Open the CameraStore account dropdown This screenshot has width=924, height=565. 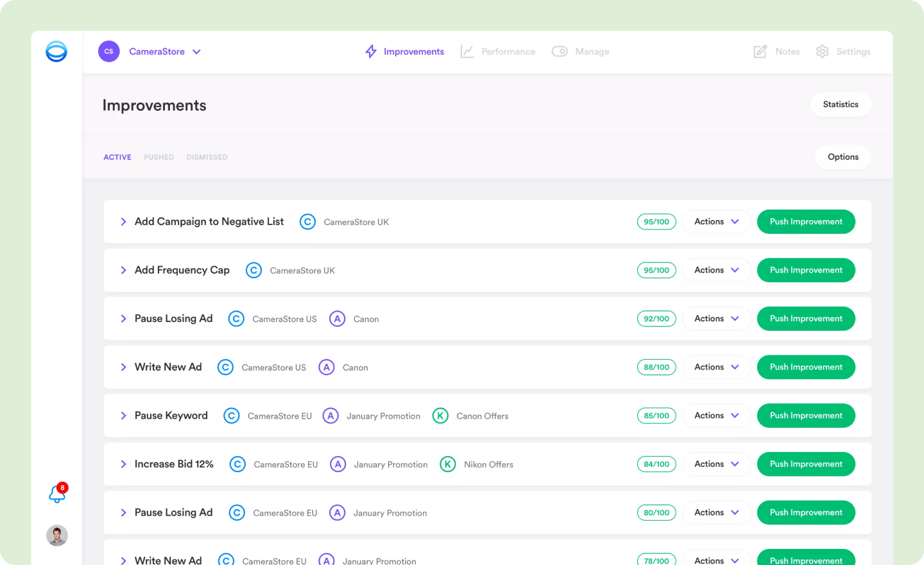196,52
